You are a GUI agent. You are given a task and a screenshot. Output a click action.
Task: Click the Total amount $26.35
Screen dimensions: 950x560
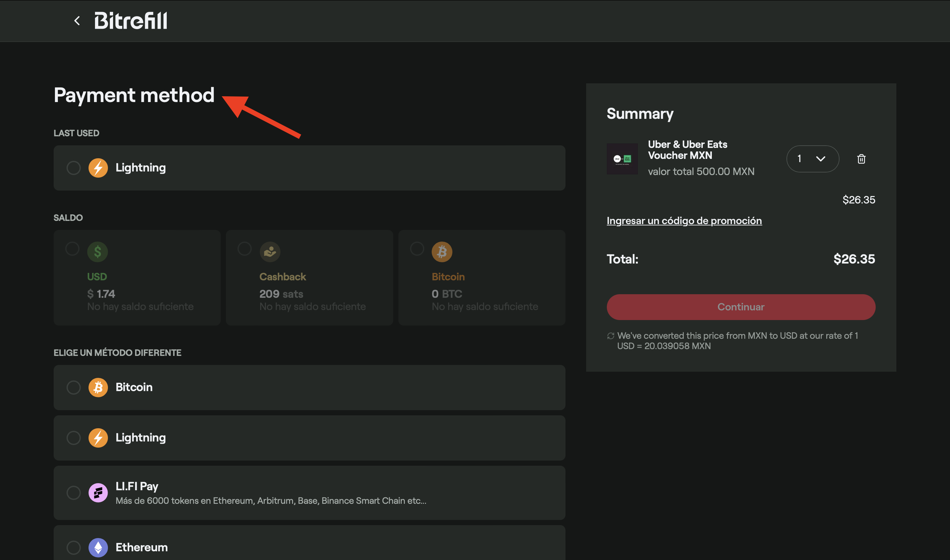[854, 259]
